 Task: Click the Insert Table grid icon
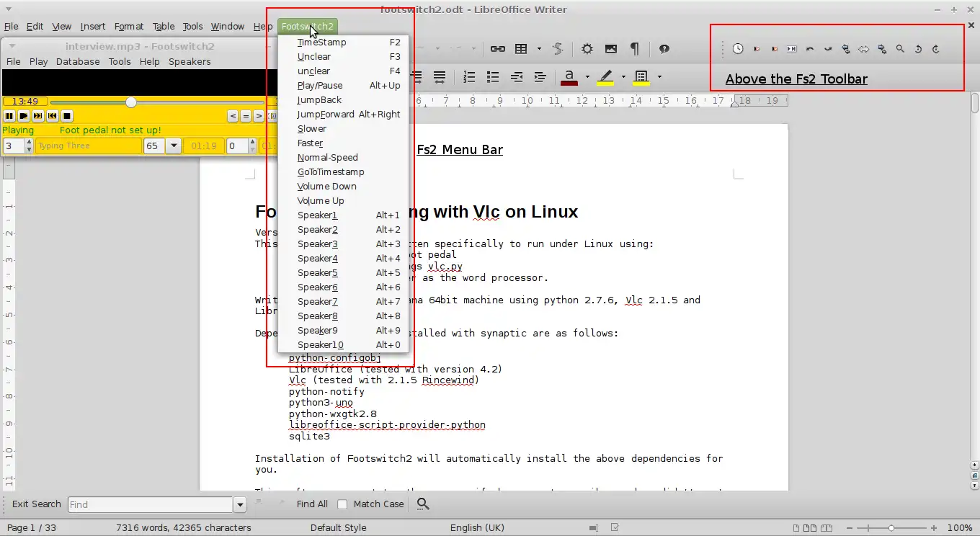(x=521, y=49)
